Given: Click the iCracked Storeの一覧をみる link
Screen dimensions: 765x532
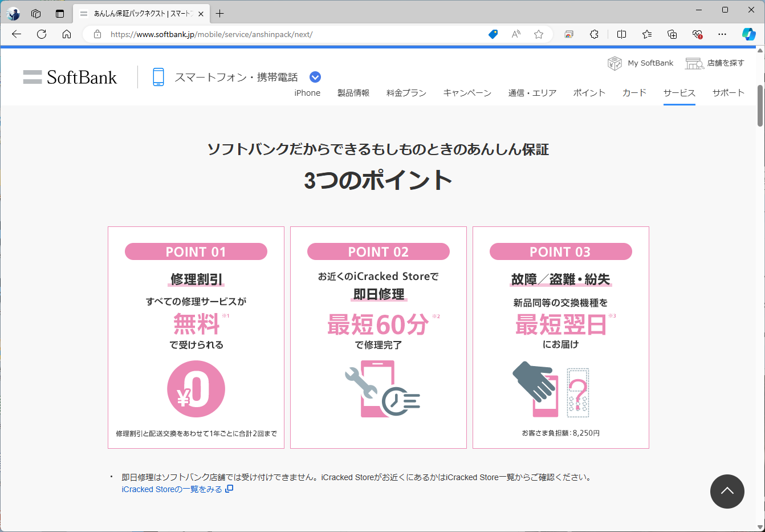Looking at the screenshot, I should tap(177, 489).
